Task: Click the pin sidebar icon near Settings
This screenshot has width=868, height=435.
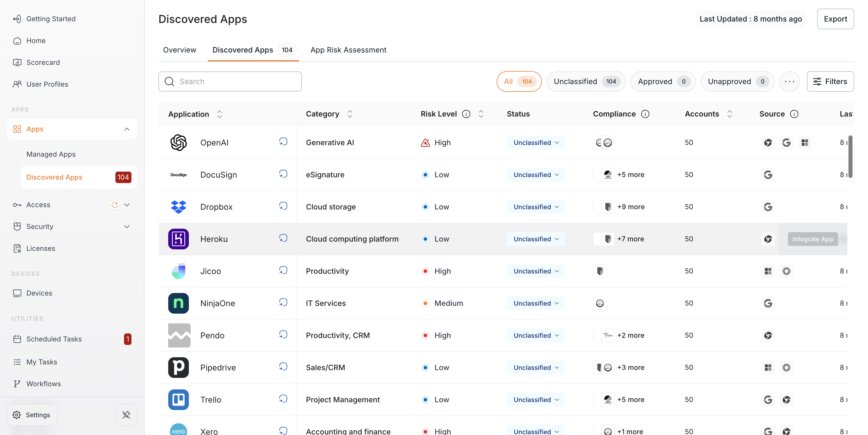Action: click(x=126, y=415)
